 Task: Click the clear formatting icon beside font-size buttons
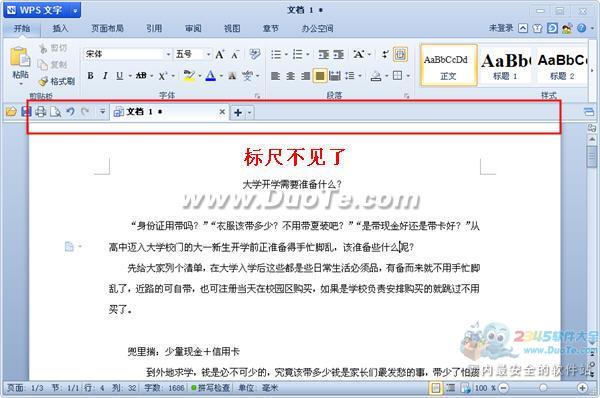(x=255, y=54)
